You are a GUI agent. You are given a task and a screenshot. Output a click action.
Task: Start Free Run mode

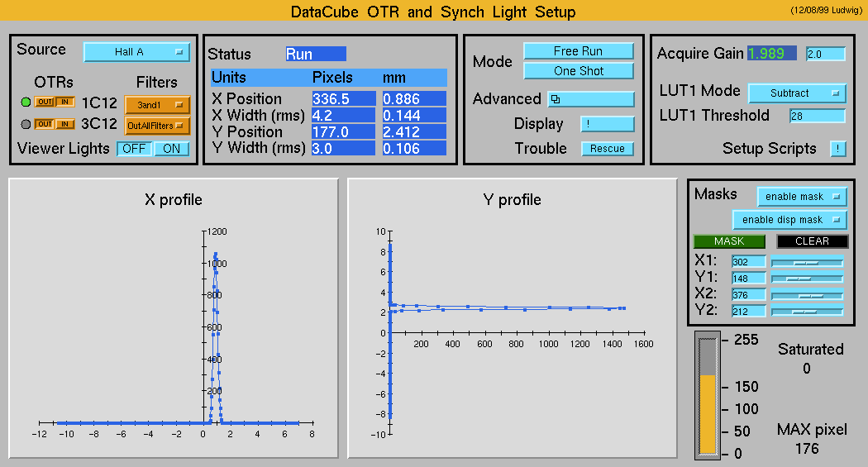579,51
